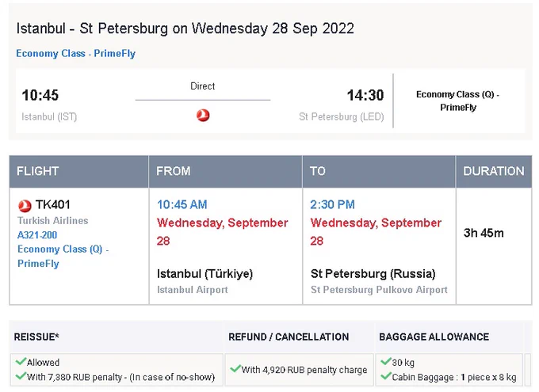The height and width of the screenshot is (392, 539).
Task: Click the REFUND / CANCELLATION heading
Action: click(x=289, y=337)
